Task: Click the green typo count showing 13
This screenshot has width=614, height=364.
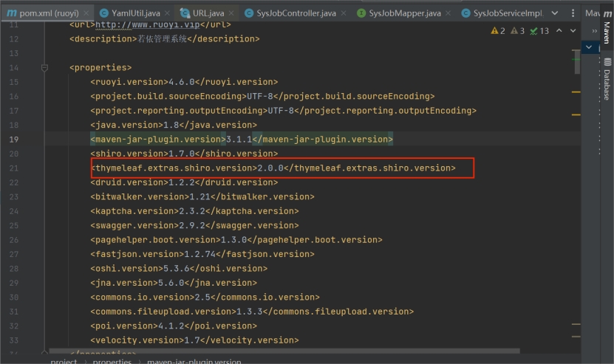Action: click(539, 31)
